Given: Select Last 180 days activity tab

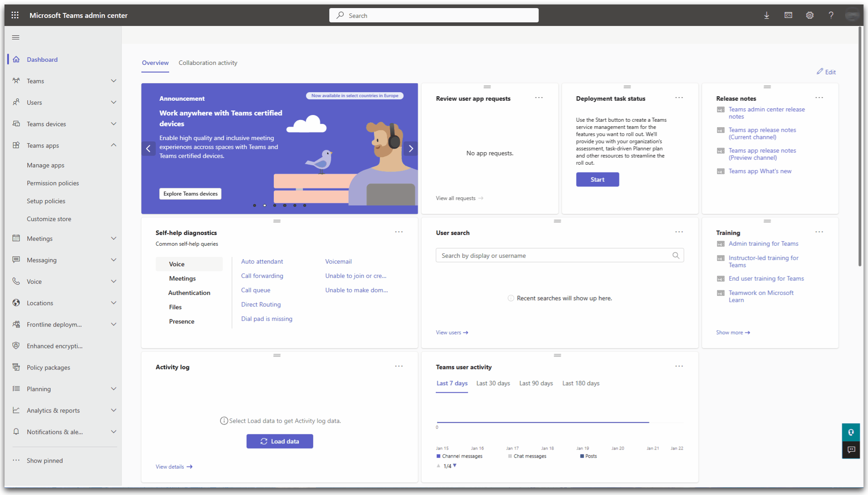Looking at the screenshot, I should click(581, 383).
